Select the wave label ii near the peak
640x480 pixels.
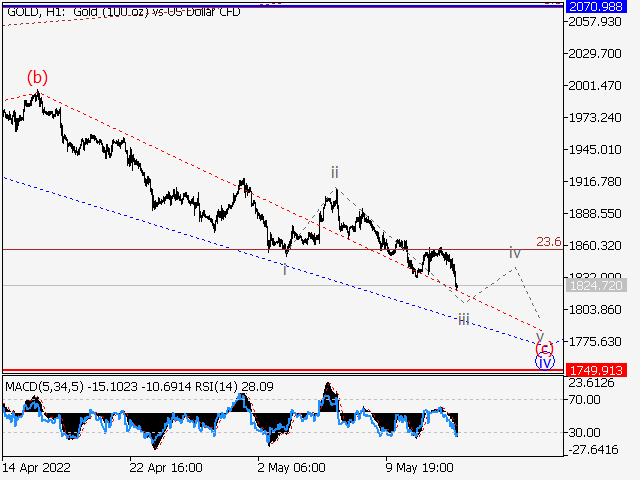tap(335, 172)
